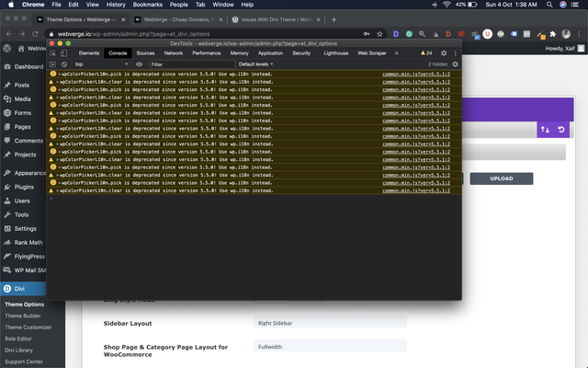Click the console prompt input line
The image size is (588, 368).
tap(254, 199)
